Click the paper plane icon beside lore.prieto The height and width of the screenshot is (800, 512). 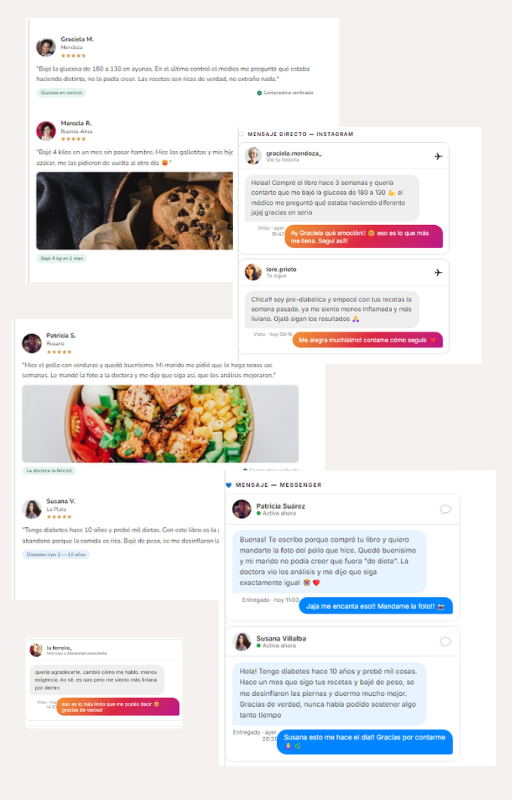click(x=438, y=272)
